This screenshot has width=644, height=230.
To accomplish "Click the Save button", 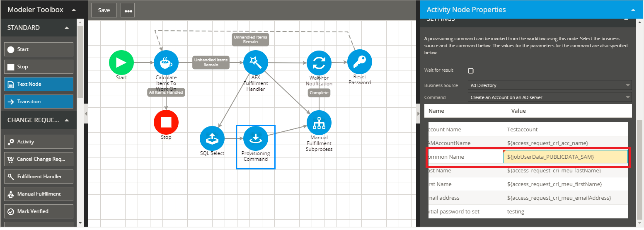I will [x=104, y=10].
